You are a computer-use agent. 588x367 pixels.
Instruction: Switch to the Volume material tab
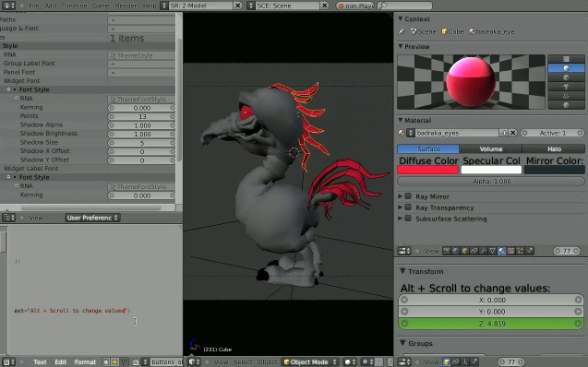(490, 148)
